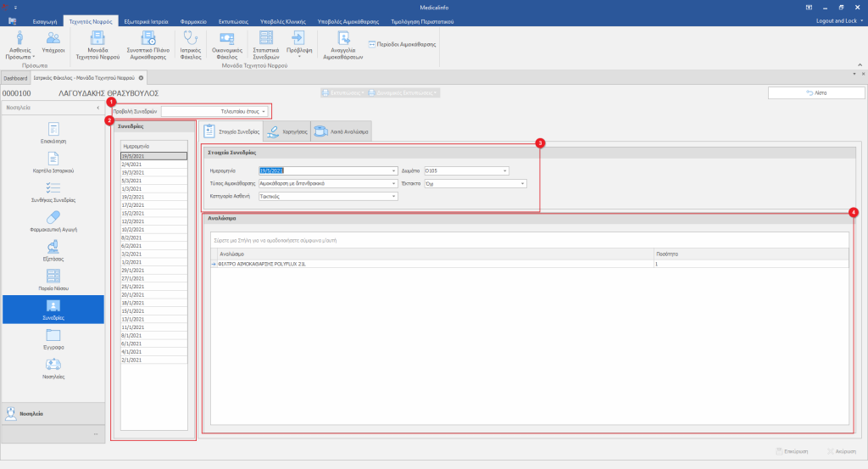Expand Προβολή Συνεδριών dropdown
The width and height of the screenshot is (868, 469).
tap(264, 111)
